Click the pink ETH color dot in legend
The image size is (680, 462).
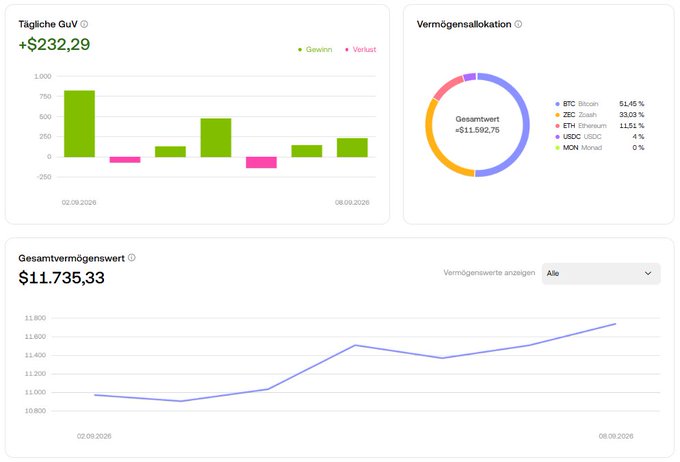click(558, 126)
